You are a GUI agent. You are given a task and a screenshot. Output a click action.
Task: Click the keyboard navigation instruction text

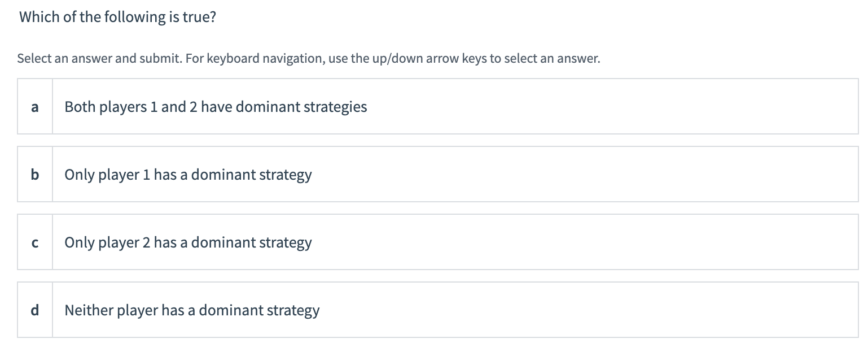coord(308,58)
